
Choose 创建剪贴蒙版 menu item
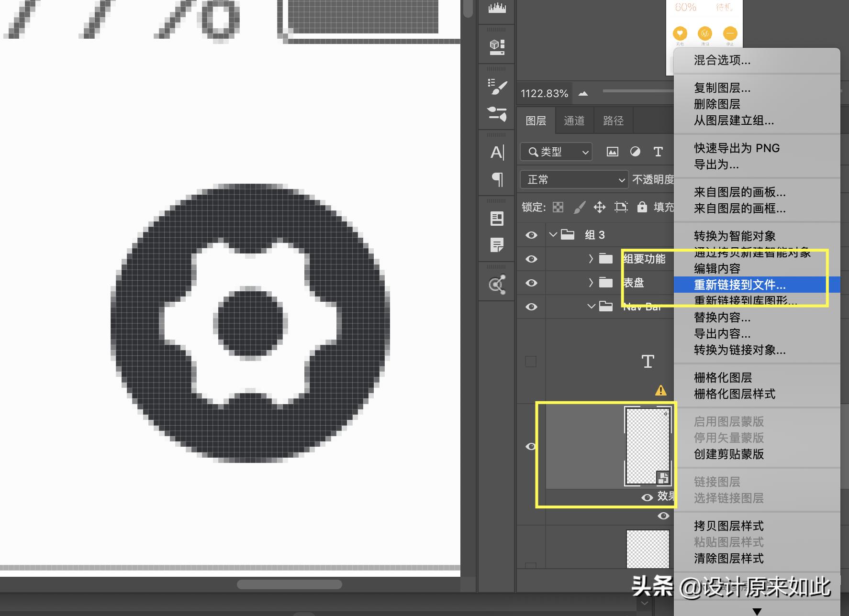point(757,454)
